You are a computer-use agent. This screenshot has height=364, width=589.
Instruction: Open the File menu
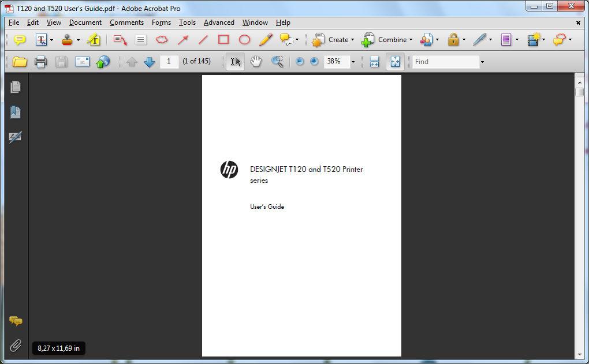(13, 22)
